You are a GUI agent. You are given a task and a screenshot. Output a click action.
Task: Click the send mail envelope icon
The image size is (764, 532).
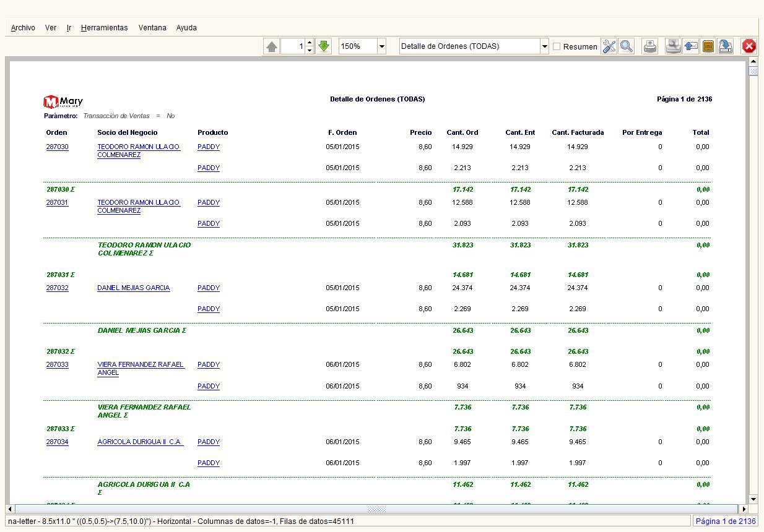tap(691, 46)
